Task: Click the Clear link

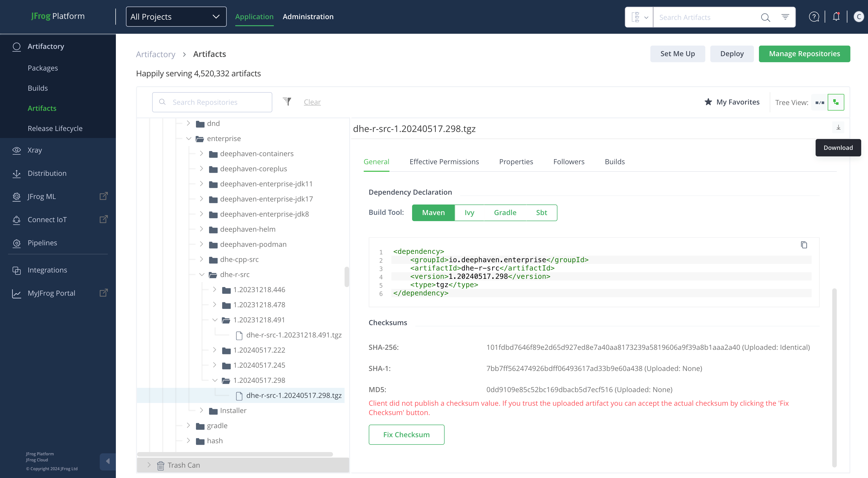Action: (x=312, y=102)
